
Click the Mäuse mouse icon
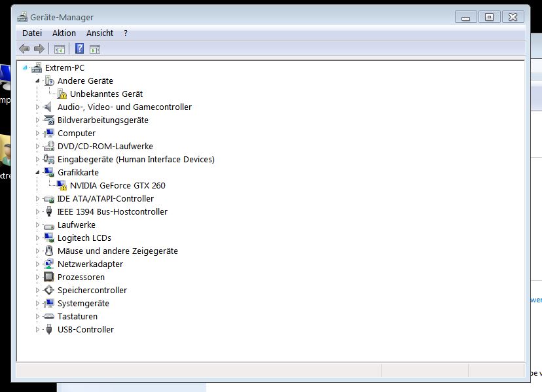pos(49,251)
